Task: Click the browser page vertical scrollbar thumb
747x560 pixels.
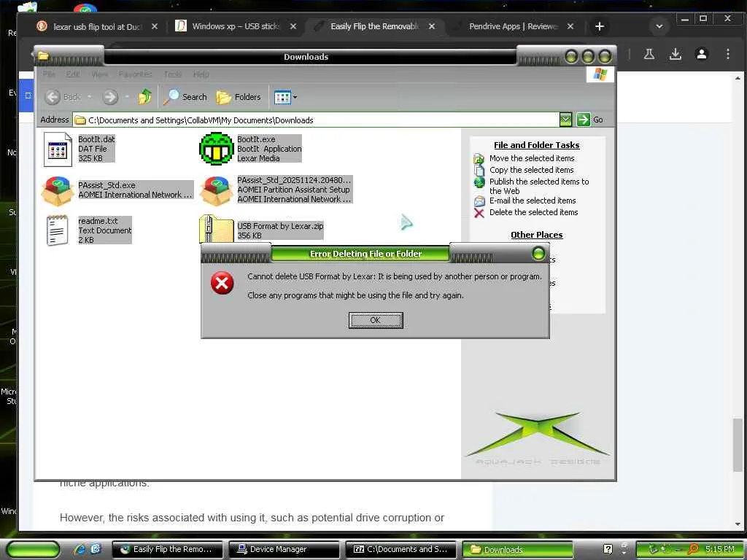Action: [738, 446]
